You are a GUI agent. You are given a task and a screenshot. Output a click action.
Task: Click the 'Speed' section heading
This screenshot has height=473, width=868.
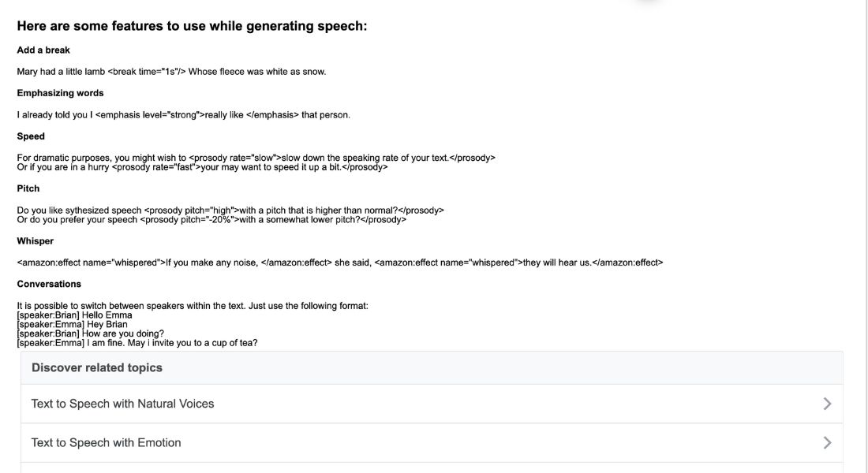coord(31,136)
